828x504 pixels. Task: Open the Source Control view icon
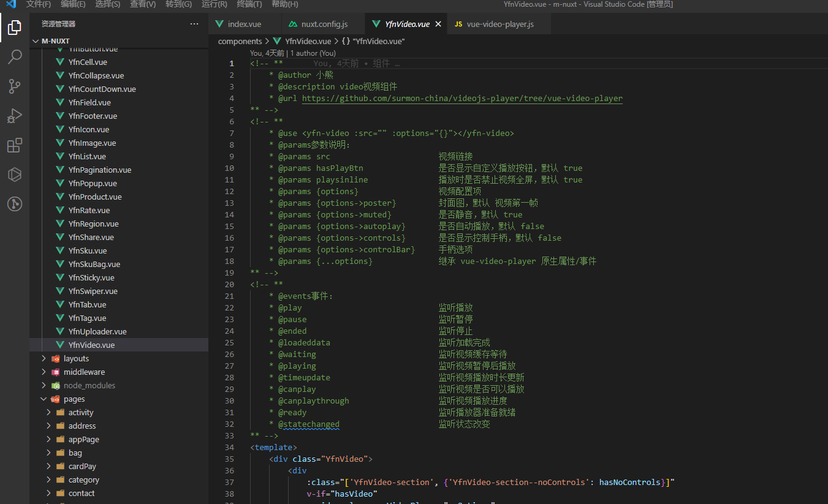pyautogui.click(x=15, y=86)
